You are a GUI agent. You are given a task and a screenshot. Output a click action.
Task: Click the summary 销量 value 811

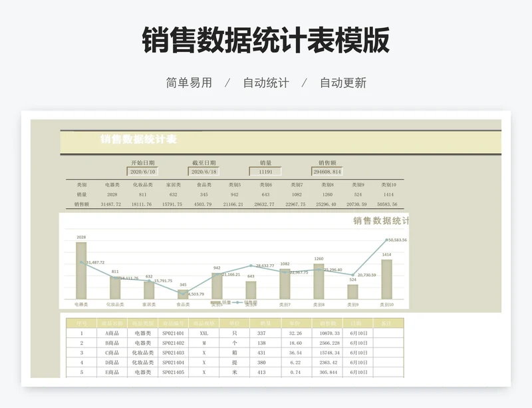coord(142,194)
